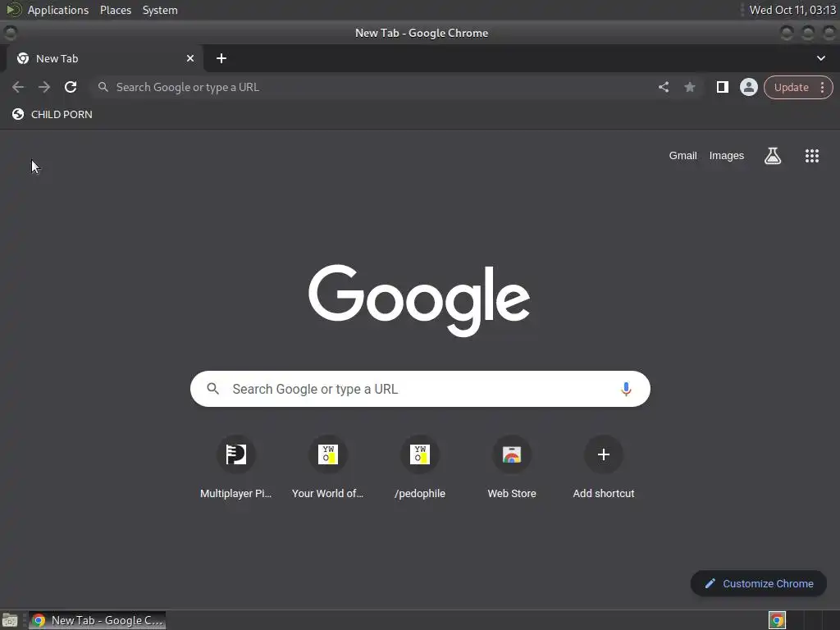Click the Add shortcut plus icon
Viewport: 840px width, 630px height.
603,454
